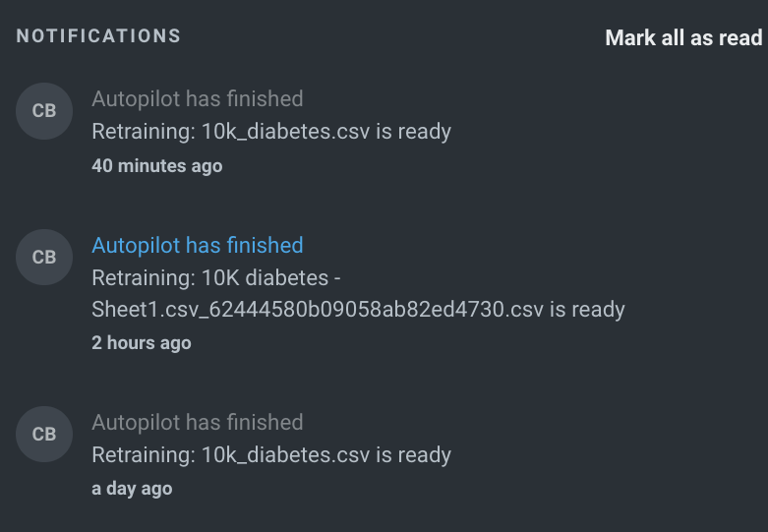768x532 pixels.
Task: Click the CB avatar beside the day-old notification
Action: point(44,435)
